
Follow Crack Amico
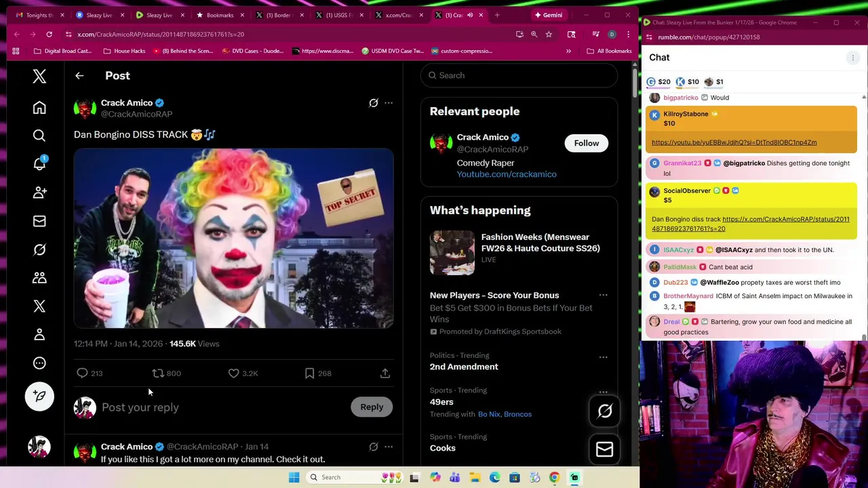tap(587, 143)
